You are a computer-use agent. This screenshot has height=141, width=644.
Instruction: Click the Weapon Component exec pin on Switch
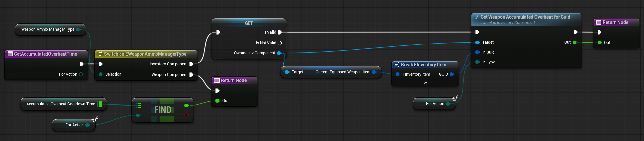click(191, 75)
